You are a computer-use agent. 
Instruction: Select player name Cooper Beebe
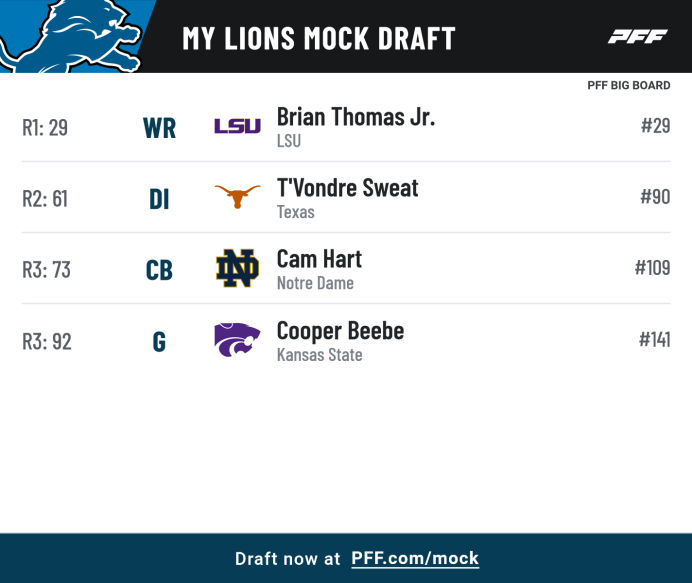coord(340,330)
